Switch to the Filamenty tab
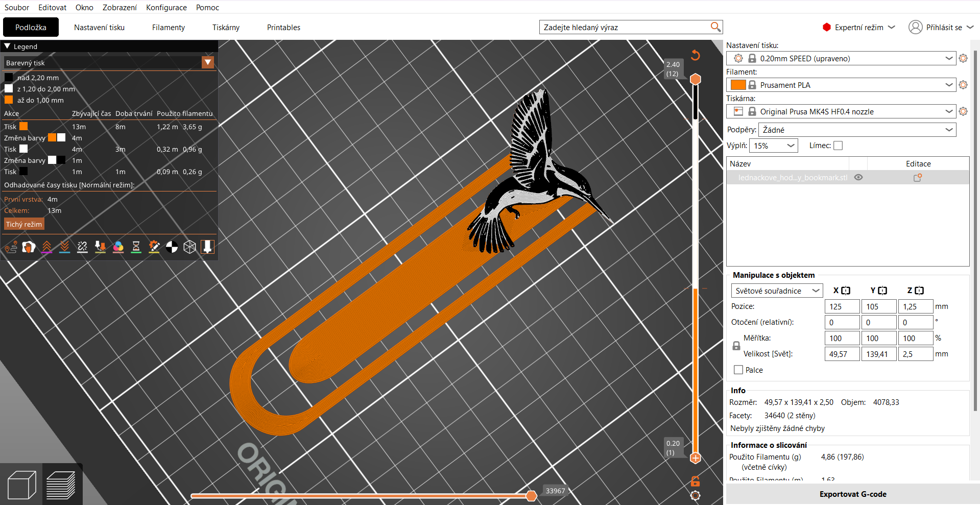Viewport: 980px width, 505px height. pyautogui.click(x=169, y=27)
